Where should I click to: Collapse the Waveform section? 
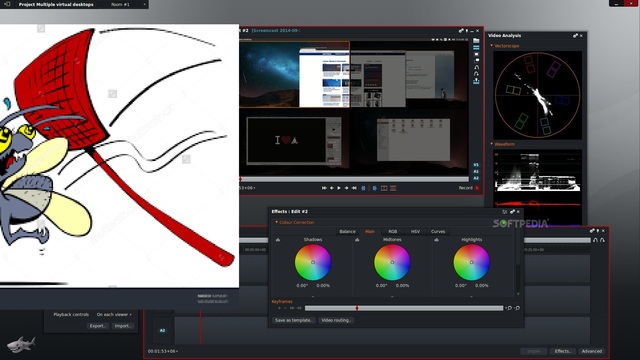coord(491,144)
